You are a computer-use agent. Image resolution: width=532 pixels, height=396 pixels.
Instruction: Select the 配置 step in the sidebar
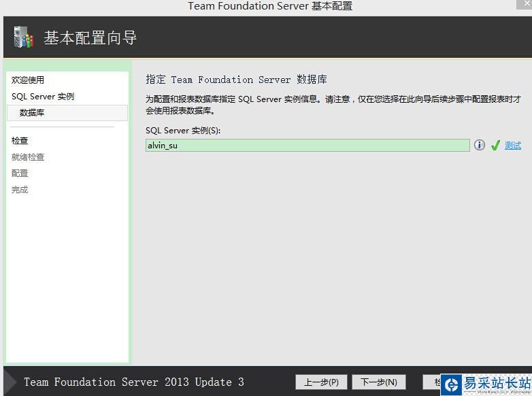(20, 173)
